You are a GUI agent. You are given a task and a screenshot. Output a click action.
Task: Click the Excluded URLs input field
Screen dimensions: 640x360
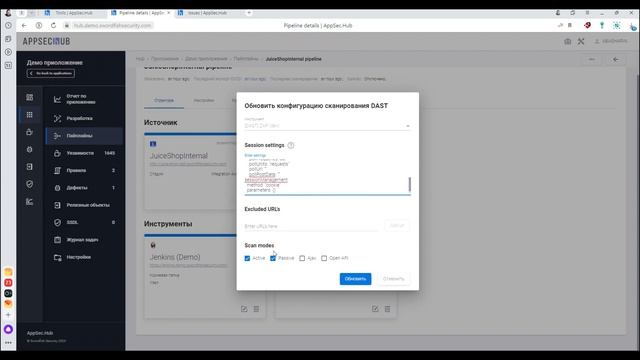tap(311, 226)
